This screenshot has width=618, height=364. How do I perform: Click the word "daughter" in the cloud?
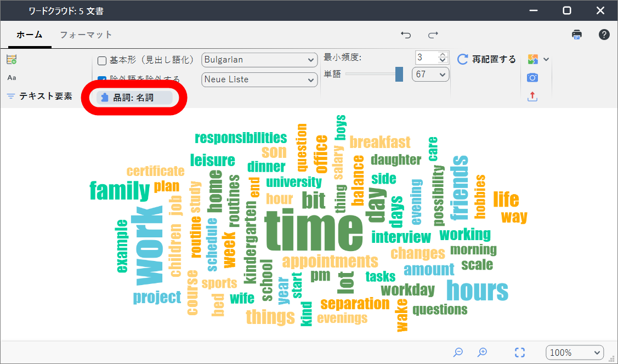396,160
